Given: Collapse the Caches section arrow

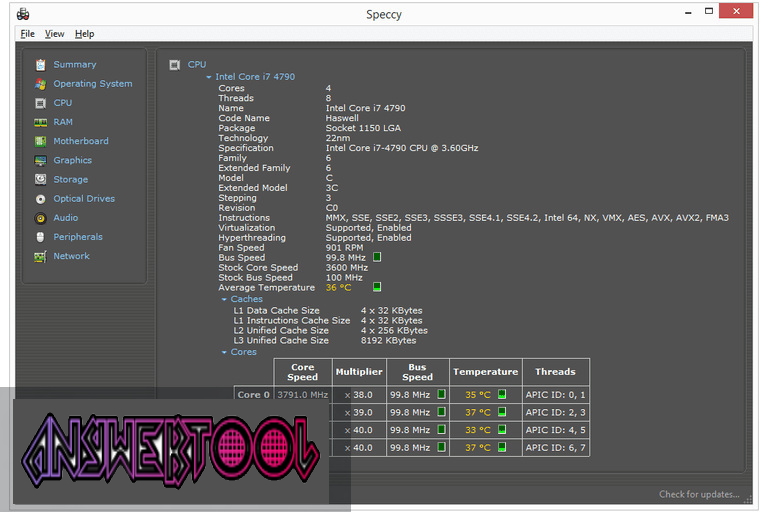Looking at the screenshot, I should (x=224, y=299).
